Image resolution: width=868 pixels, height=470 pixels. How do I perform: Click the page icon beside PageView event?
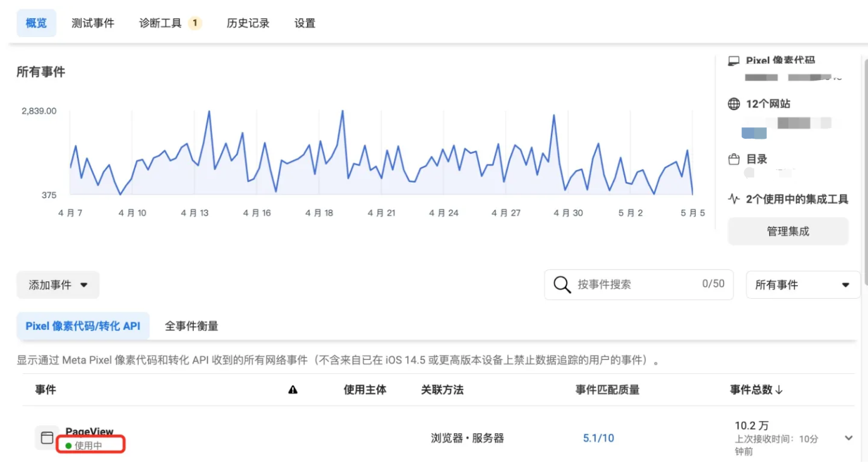tap(46, 437)
